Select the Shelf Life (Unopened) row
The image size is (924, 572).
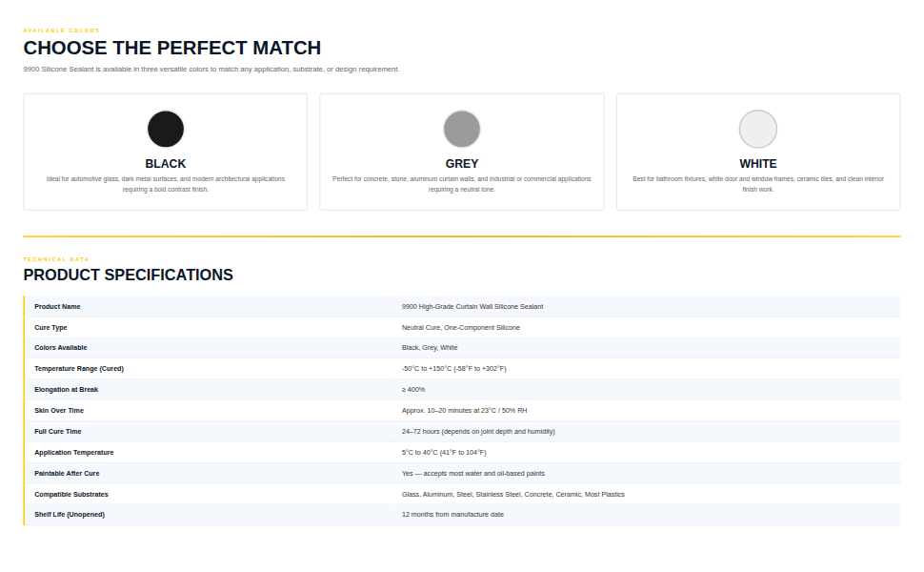pyautogui.click(x=463, y=515)
